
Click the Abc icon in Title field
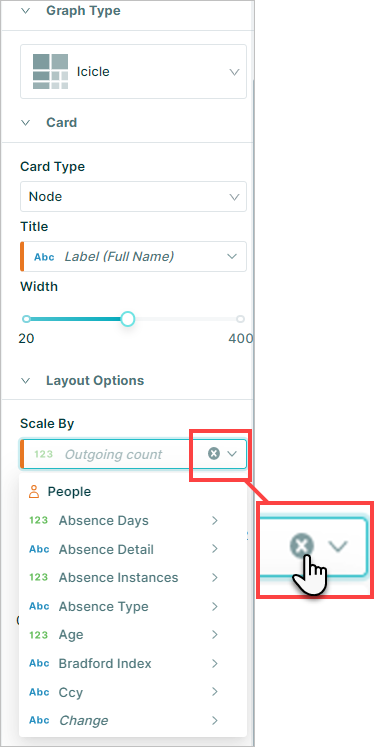(x=44, y=257)
